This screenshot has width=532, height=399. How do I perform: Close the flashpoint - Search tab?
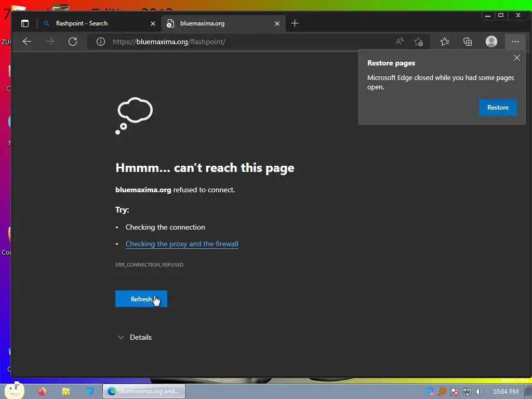click(153, 23)
